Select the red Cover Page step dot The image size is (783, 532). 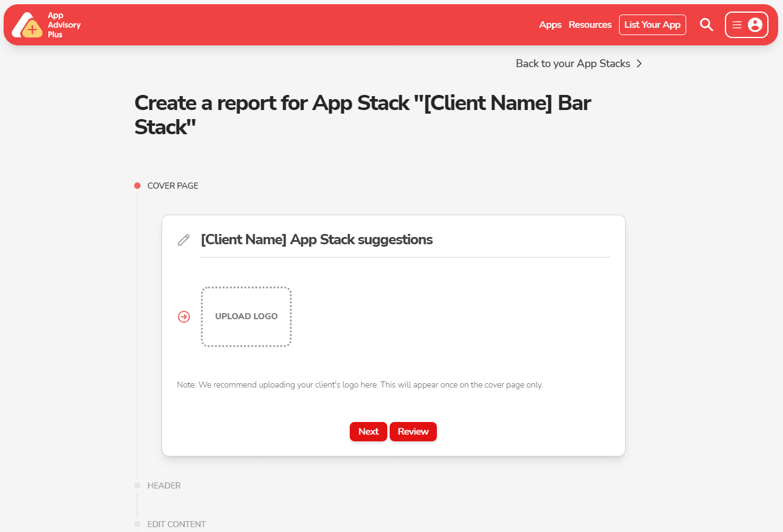(137, 186)
